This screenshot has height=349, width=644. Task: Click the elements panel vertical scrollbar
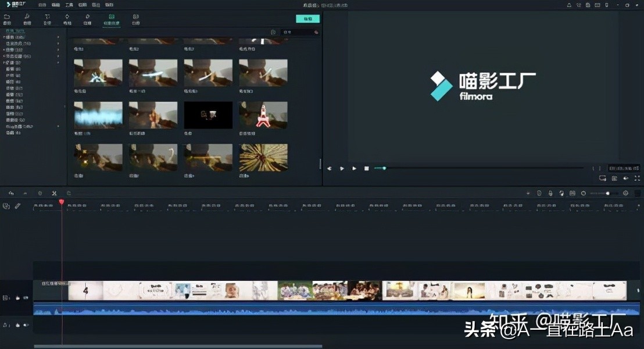320,163
